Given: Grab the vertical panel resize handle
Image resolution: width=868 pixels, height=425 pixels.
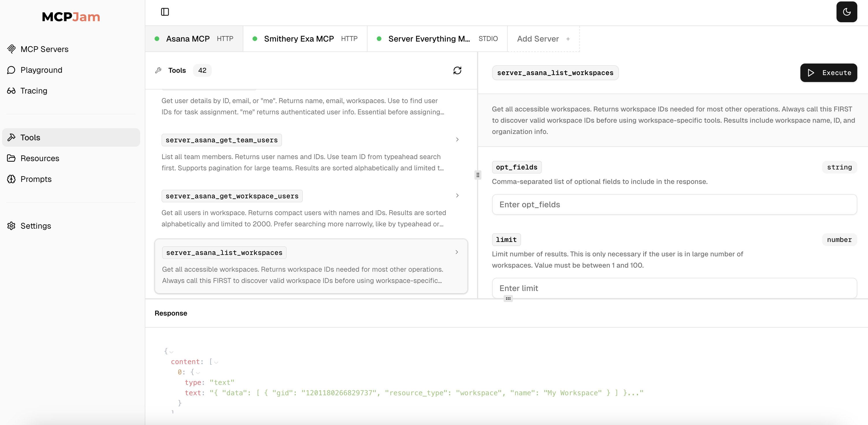Looking at the screenshot, I should [477, 175].
